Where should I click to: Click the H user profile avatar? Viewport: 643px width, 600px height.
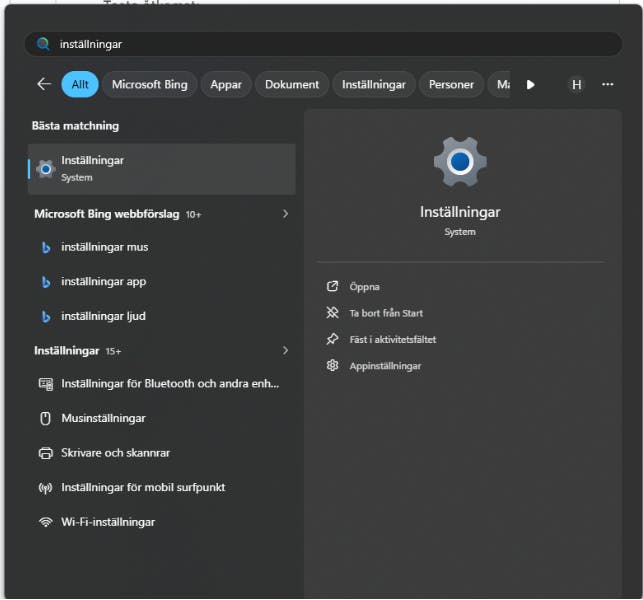point(576,85)
